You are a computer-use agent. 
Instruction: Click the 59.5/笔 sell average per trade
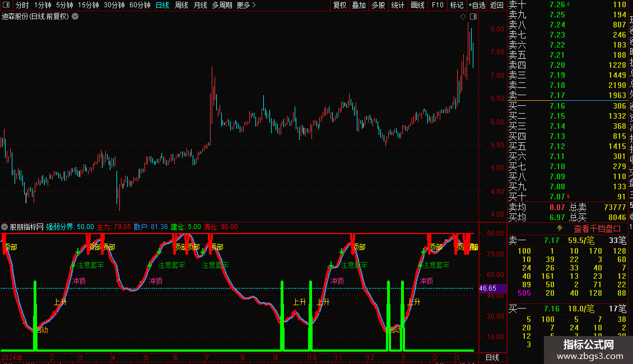point(581,240)
